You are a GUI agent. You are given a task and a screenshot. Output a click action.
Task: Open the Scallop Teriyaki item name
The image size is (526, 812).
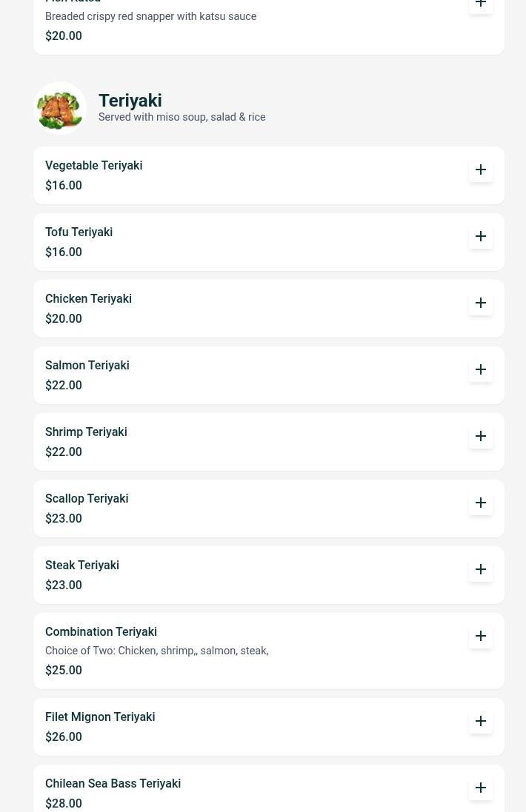click(87, 498)
